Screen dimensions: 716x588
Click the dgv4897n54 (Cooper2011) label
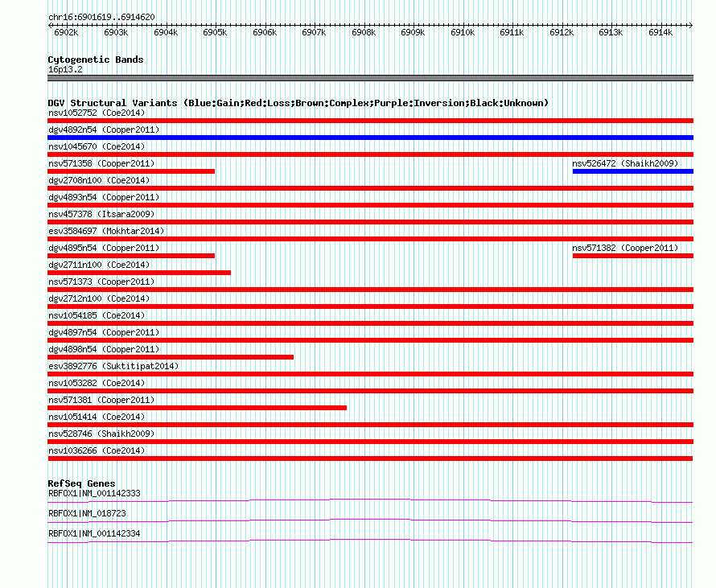tap(104, 332)
